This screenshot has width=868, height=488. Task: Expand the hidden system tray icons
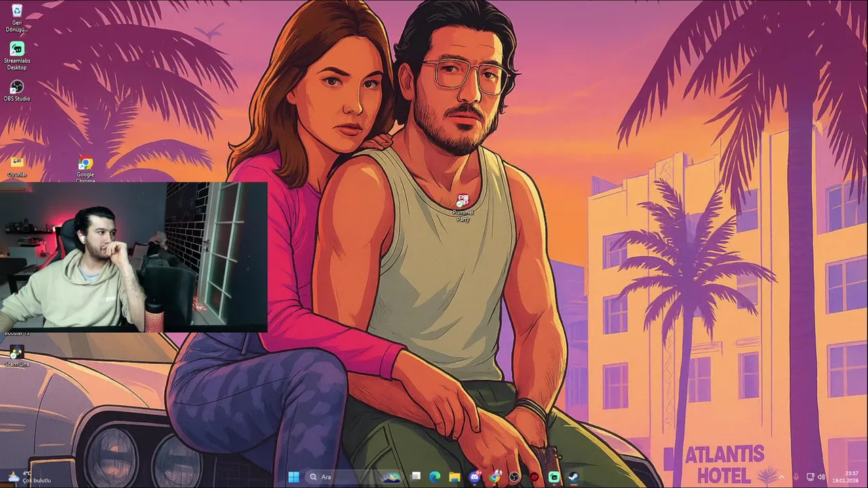pos(781,477)
